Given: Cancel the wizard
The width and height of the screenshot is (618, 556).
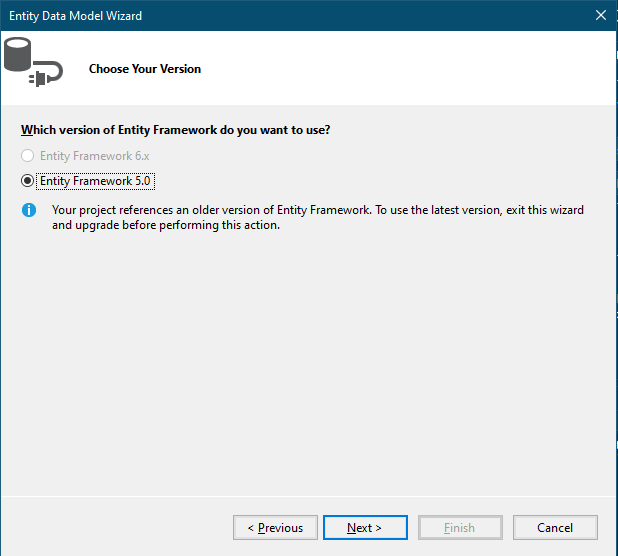Looking at the screenshot, I should pos(555,528).
